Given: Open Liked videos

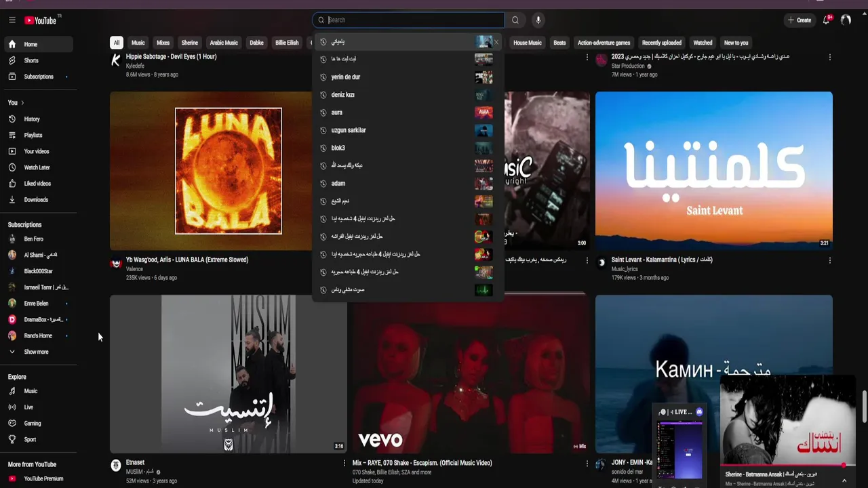Looking at the screenshot, I should point(39,184).
